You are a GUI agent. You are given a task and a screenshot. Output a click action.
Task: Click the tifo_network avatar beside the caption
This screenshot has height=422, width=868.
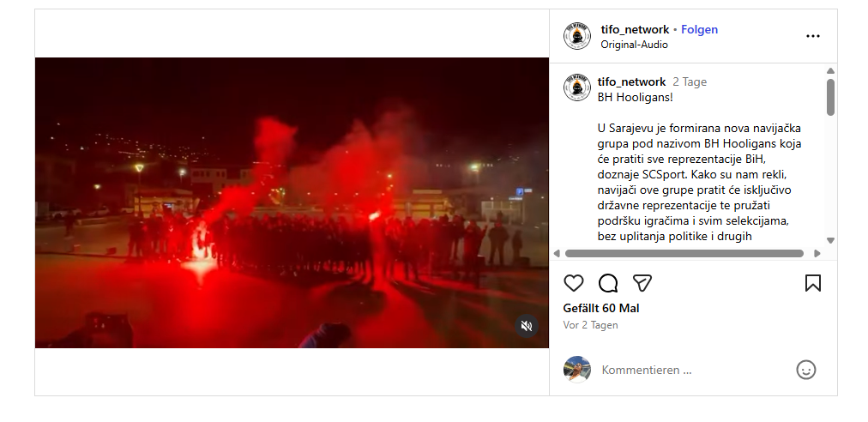(x=577, y=87)
